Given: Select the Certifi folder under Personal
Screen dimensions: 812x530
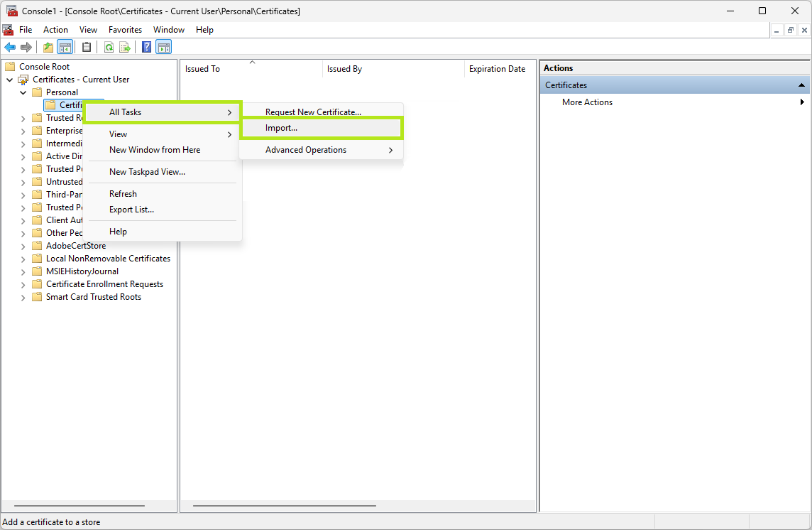Looking at the screenshot, I should [65, 105].
